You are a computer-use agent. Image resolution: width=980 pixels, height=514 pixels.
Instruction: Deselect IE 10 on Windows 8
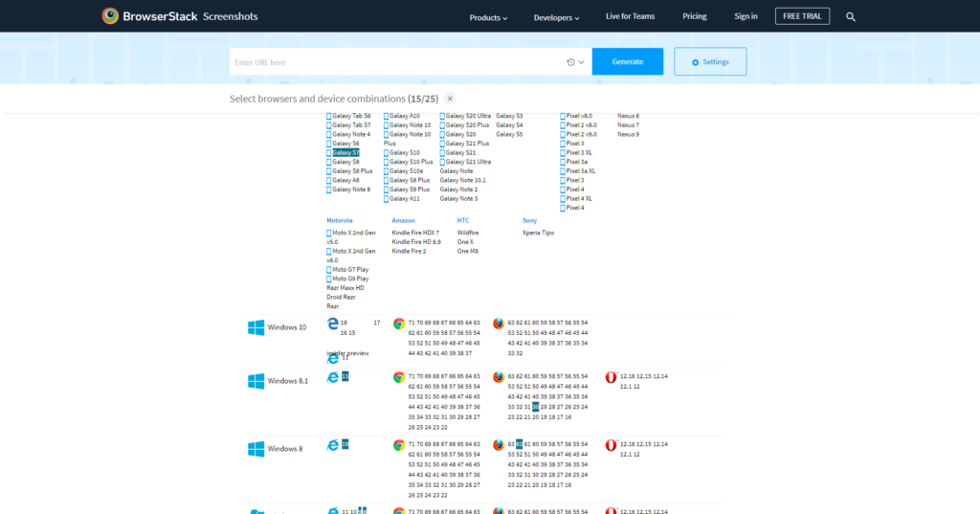pyautogui.click(x=345, y=444)
